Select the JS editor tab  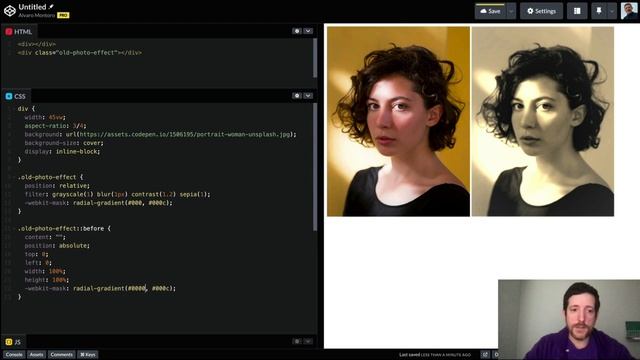click(x=13, y=342)
